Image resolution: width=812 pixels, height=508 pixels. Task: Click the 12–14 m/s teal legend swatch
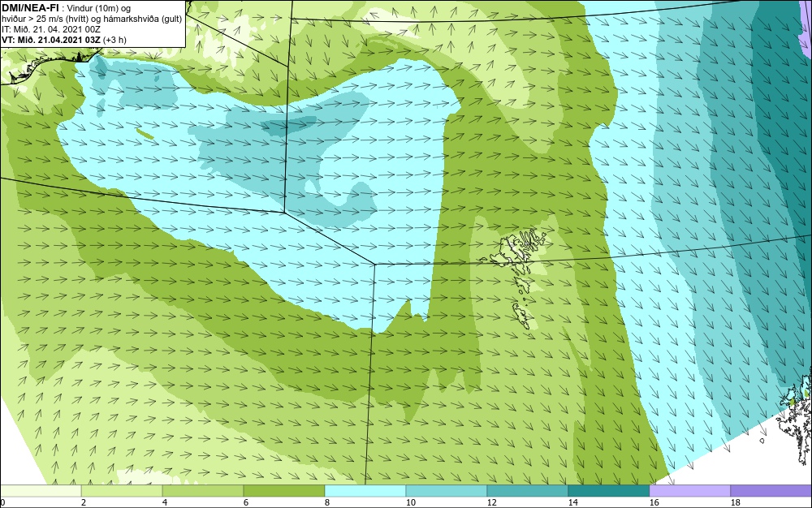coord(527,491)
